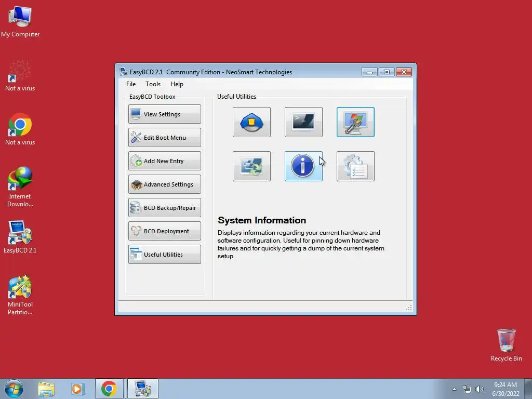
Task: Open View Settings in the toolbox
Action: click(165, 114)
